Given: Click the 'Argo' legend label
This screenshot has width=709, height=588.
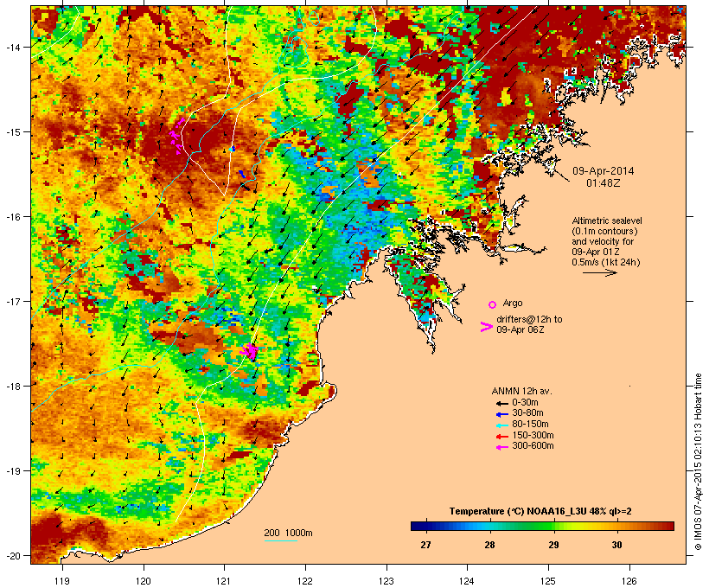Looking at the screenshot, I should point(513,303).
